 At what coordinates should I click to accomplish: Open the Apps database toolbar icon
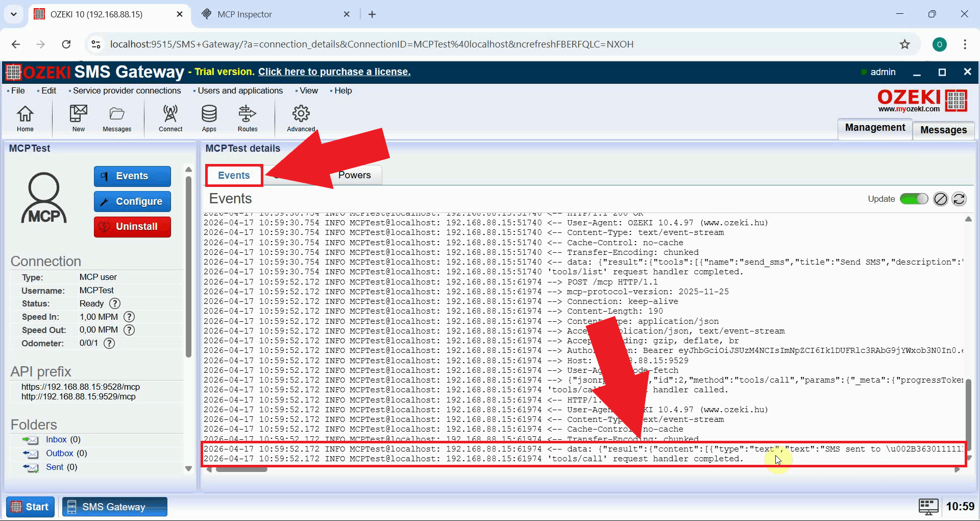point(209,119)
